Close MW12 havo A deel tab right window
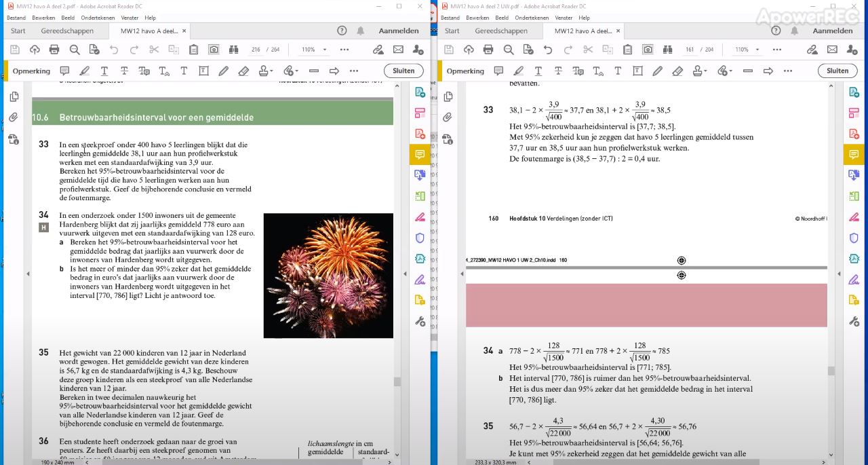868x465 pixels. (618, 31)
